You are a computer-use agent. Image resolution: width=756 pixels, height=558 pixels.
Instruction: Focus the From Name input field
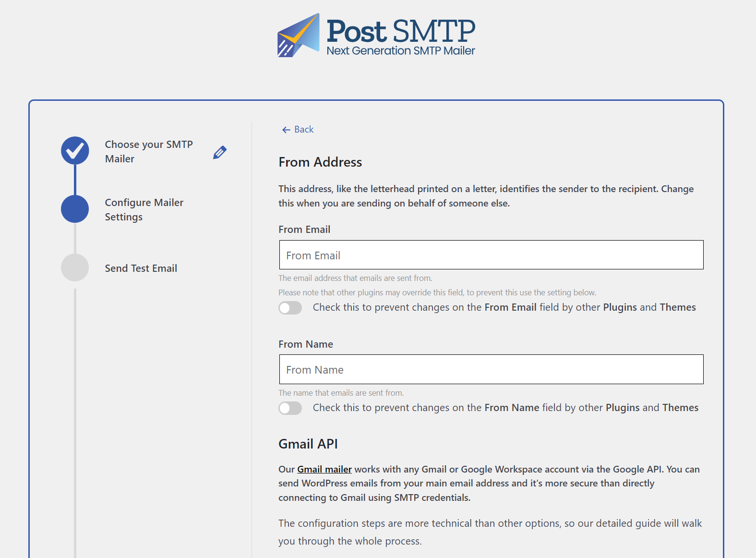(x=491, y=369)
